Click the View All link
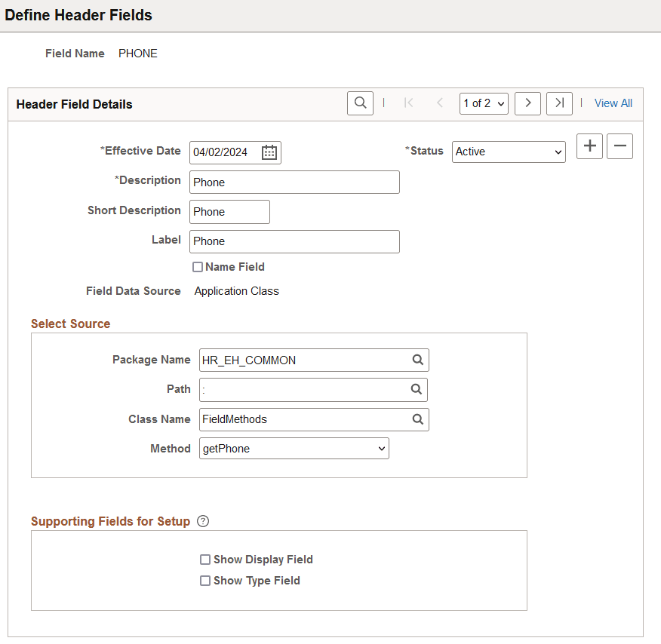This screenshot has height=644, width=661. coord(613,103)
